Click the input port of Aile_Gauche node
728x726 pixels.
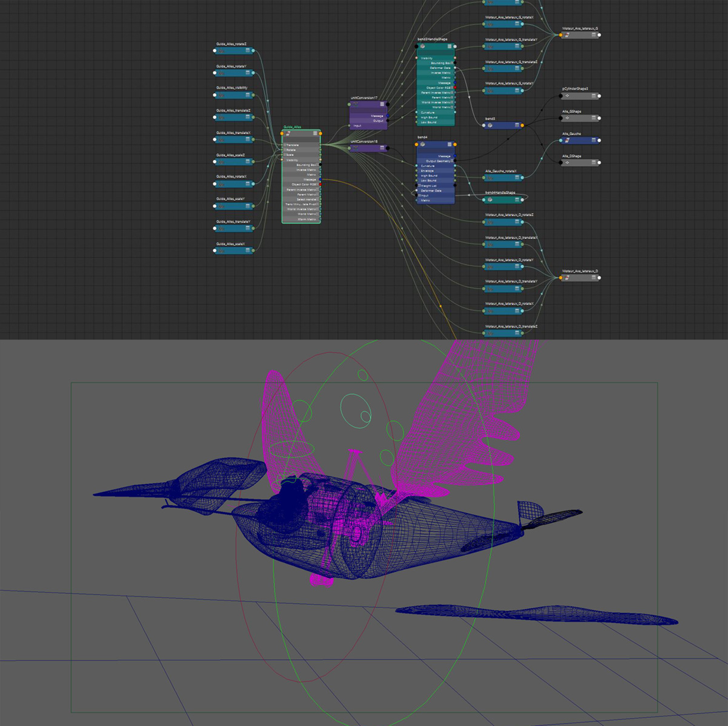[561, 141]
